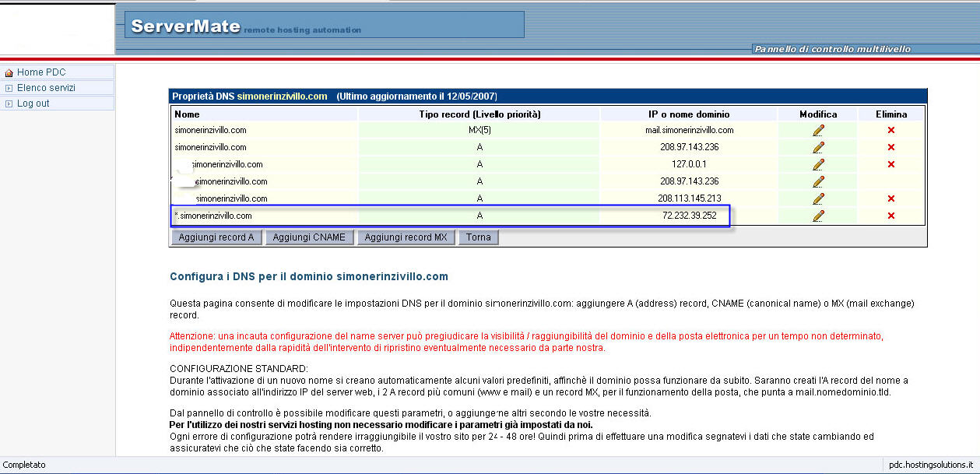Edit the MX(5) record with the pencil icon
Image resolution: width=980 pixels, height=474 pixels.
818,130
